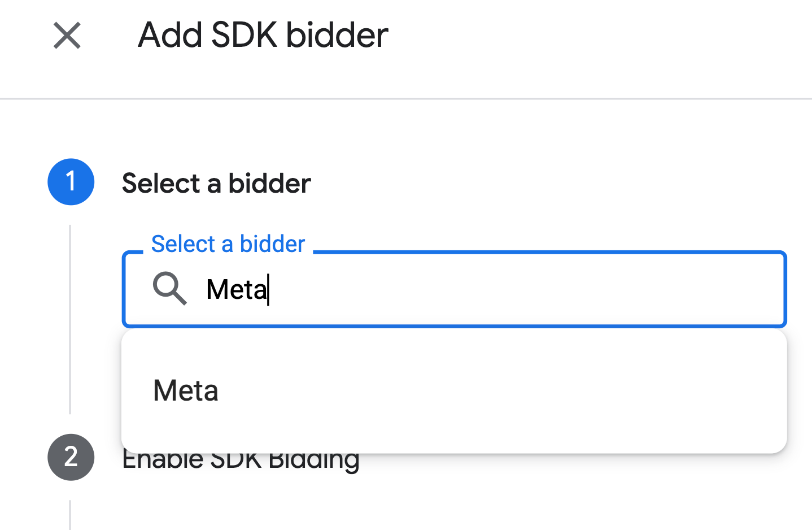812x530 pixels.
Task: Click the number 1 inside the step indicator
Action: click(71, 182)
